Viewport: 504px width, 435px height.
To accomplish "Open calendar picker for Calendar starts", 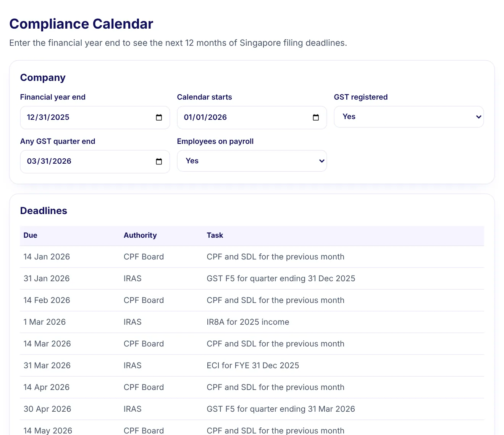I will pos(316,118).
